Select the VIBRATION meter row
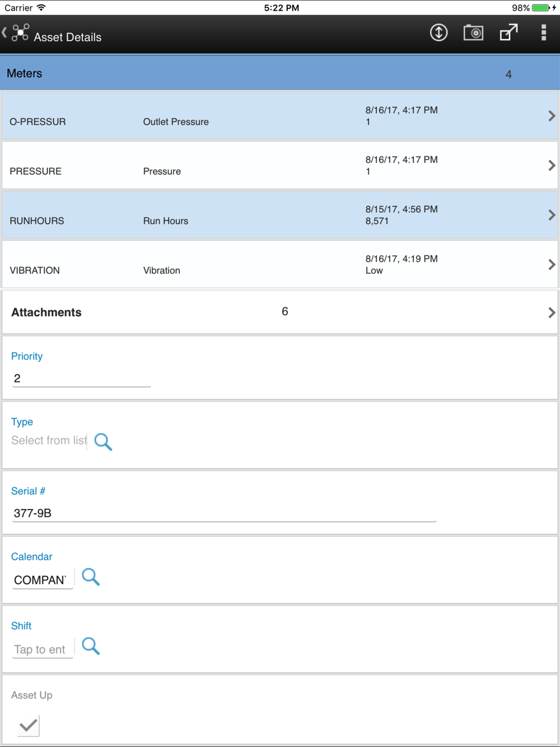The width and height of the screenshot is (560, 747). coord(280,264)
